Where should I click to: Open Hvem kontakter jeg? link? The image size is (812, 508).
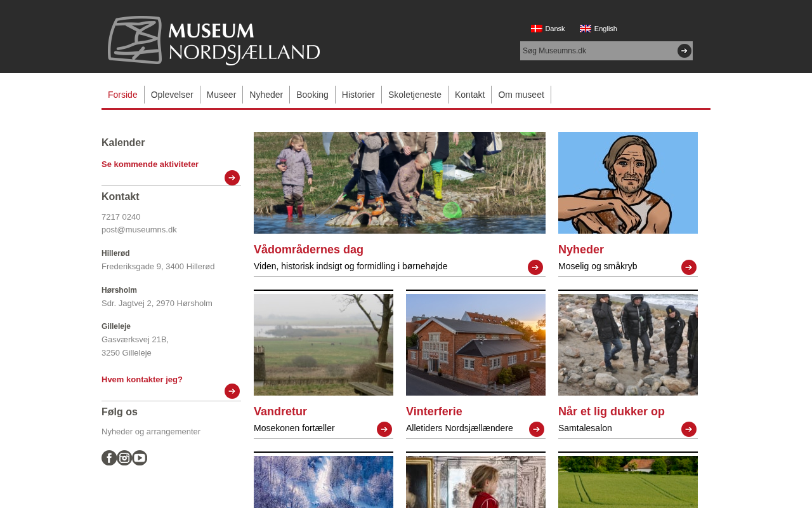pyautogui.click(x=142, y=379)
